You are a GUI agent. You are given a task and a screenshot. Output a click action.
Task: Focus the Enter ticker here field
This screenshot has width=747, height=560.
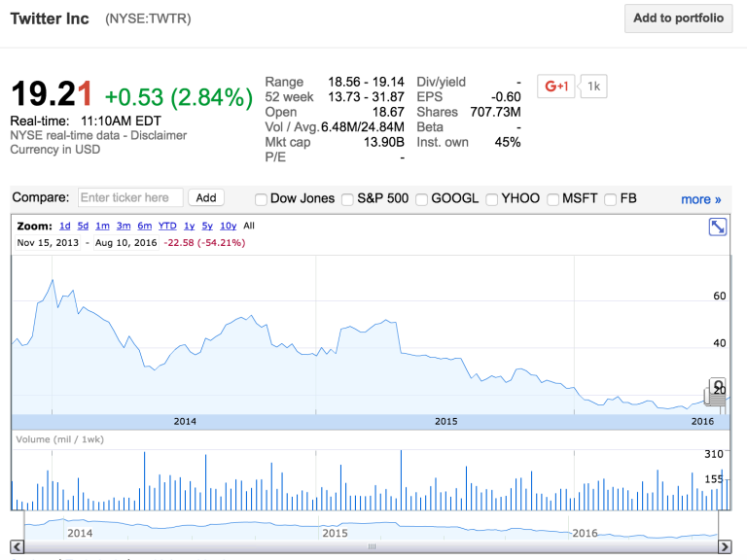click(x=130, y=197)
